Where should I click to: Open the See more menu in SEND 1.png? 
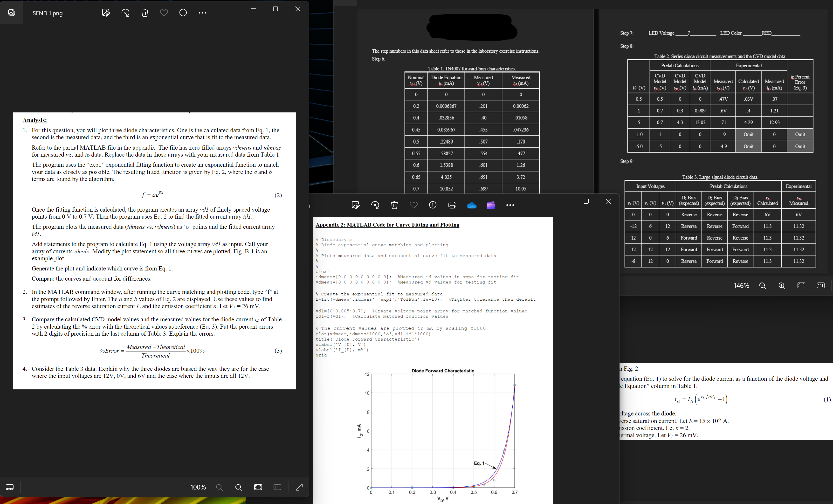coord(203,13)
